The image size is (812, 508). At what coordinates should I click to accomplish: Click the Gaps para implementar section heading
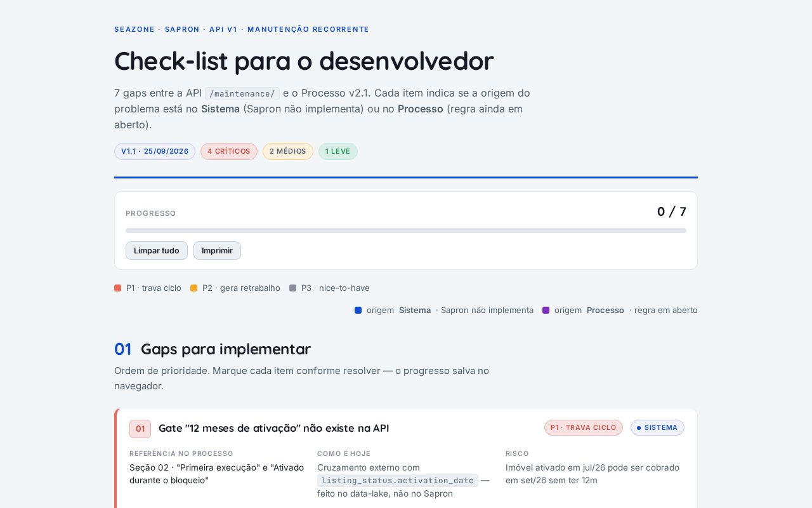[x=226, y=349]
